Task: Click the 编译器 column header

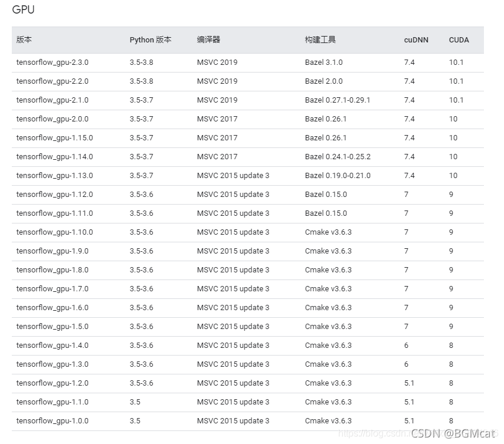Action: [x=208, y=40]
